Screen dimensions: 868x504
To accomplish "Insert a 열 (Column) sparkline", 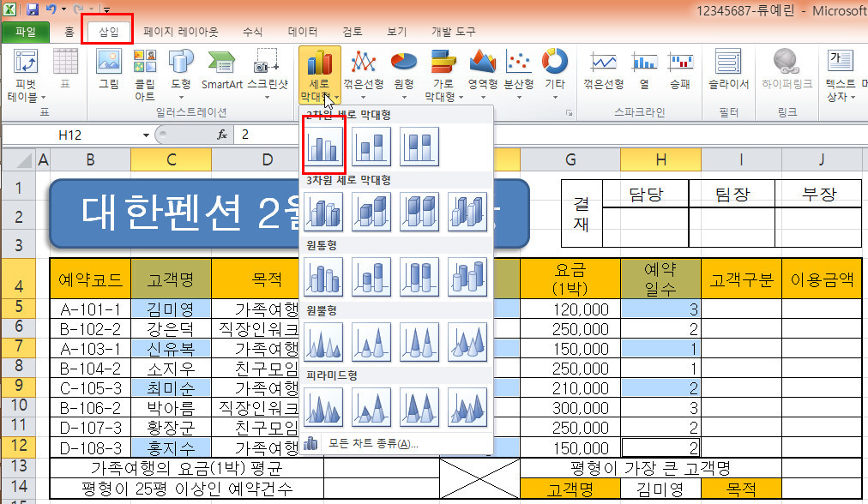I will 644,69.
